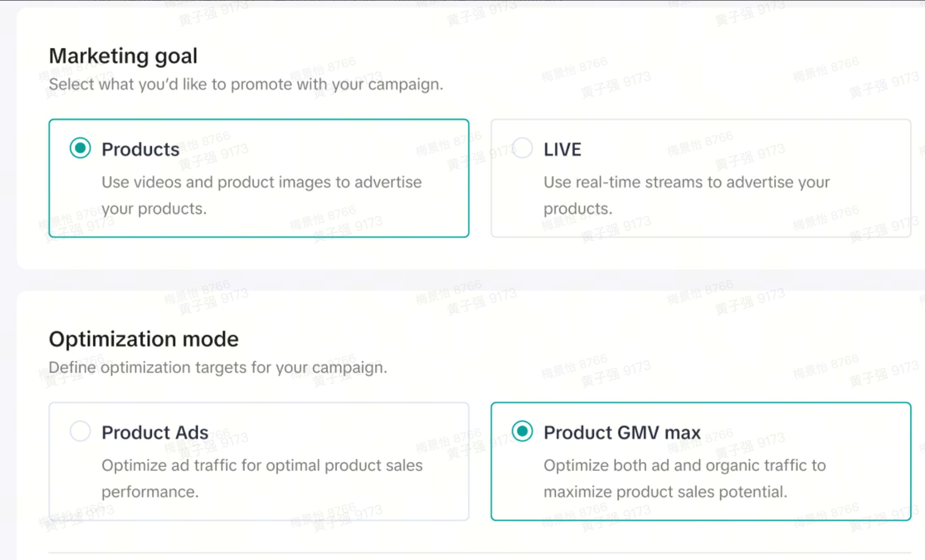Click the "Product GMV max" option title
Screen dimensions: 925x560
622,432
